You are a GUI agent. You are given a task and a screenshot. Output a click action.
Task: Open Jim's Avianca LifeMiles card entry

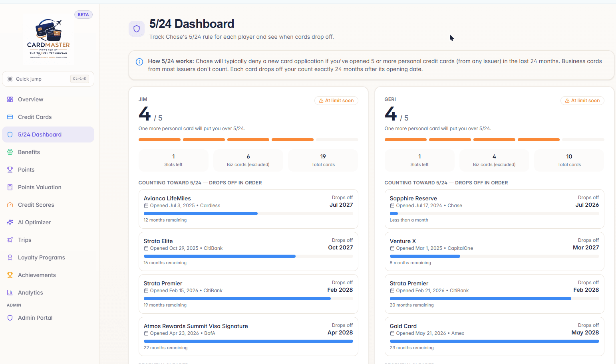click(248, 209)
